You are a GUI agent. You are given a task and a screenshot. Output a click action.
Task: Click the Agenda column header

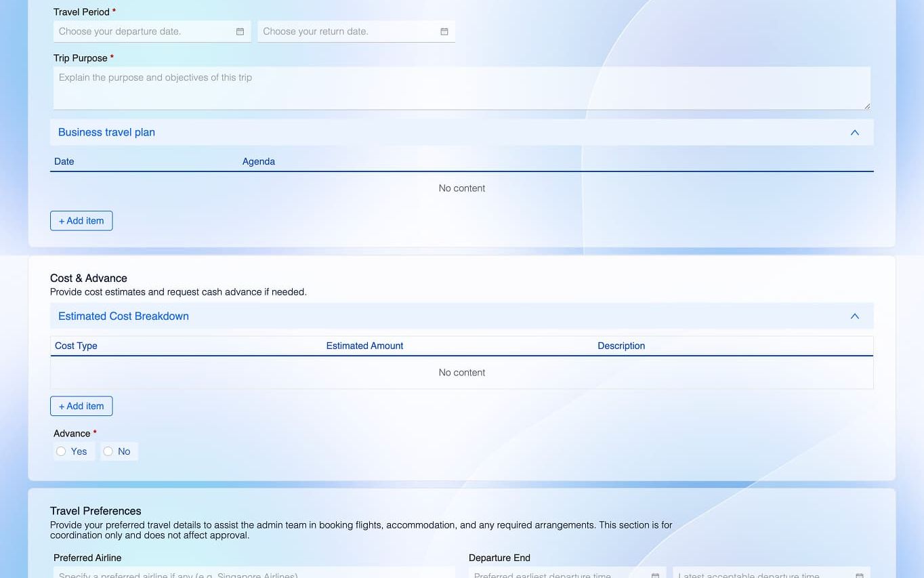259,161
